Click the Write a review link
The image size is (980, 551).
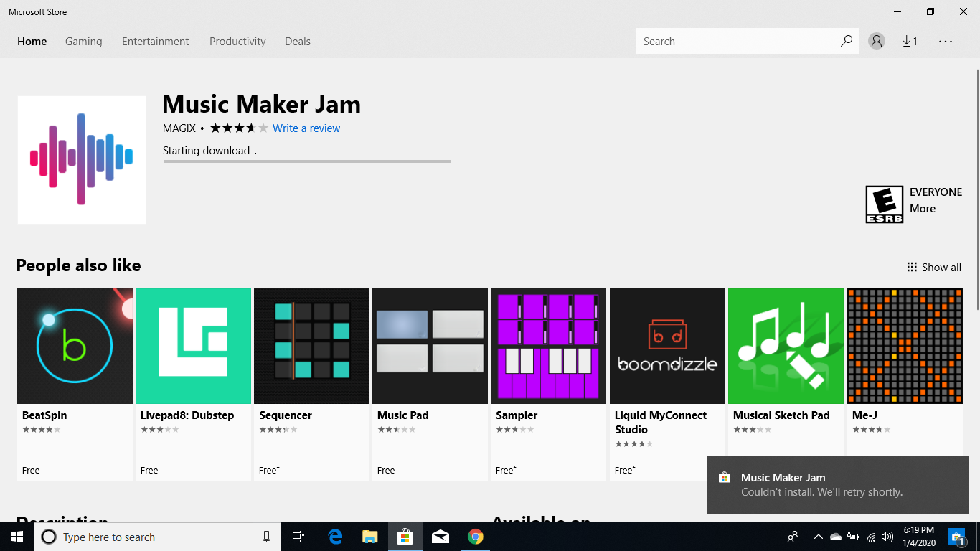(x=306, y=128)
